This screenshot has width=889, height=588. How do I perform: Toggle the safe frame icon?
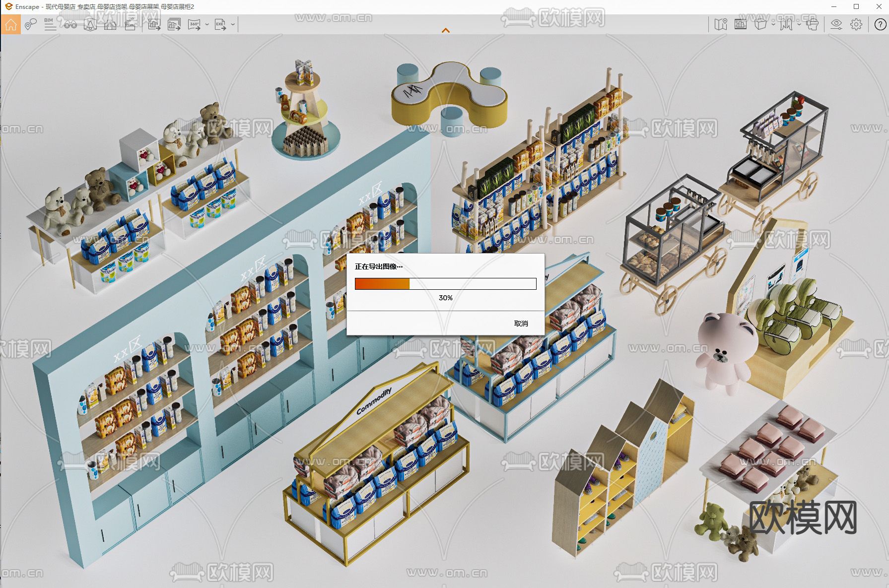click(740, 24)
